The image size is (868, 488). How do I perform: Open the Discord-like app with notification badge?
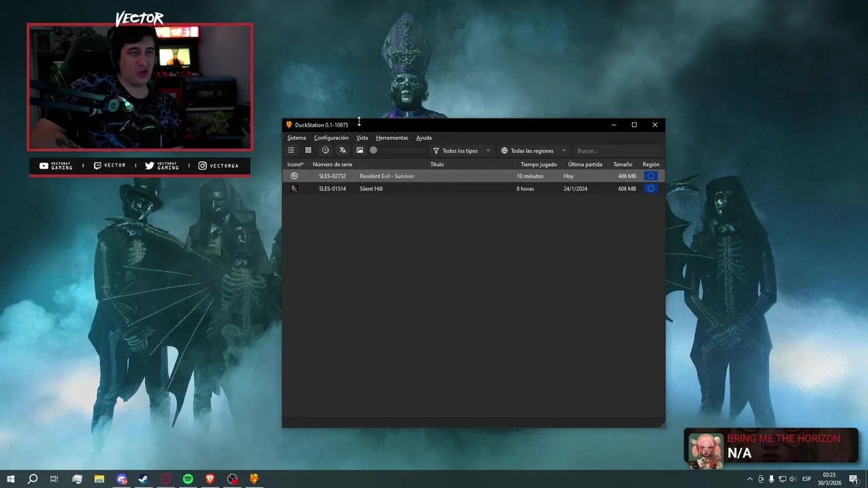[x=121, y=479]
